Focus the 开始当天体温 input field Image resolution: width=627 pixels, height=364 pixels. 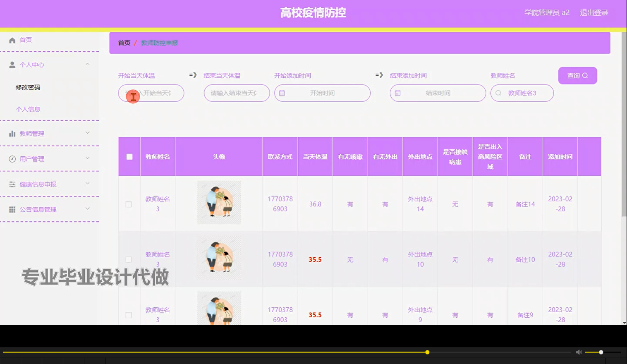(151, 93)
